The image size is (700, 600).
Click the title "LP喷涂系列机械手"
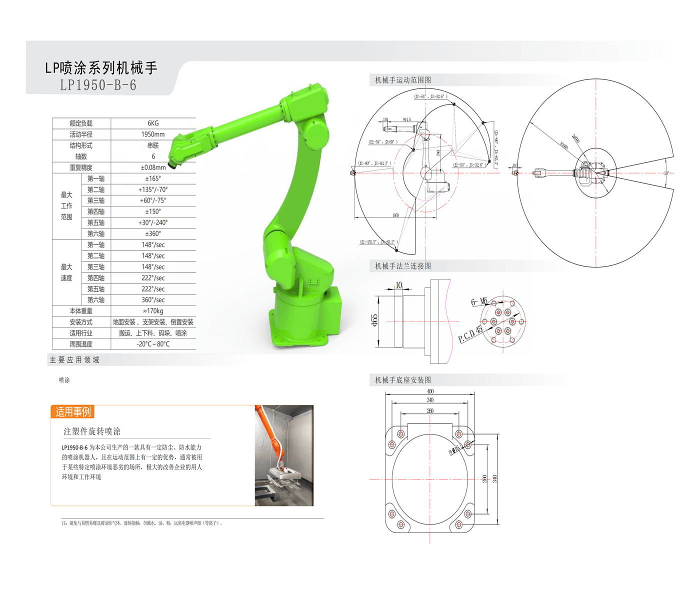(101, 67)
